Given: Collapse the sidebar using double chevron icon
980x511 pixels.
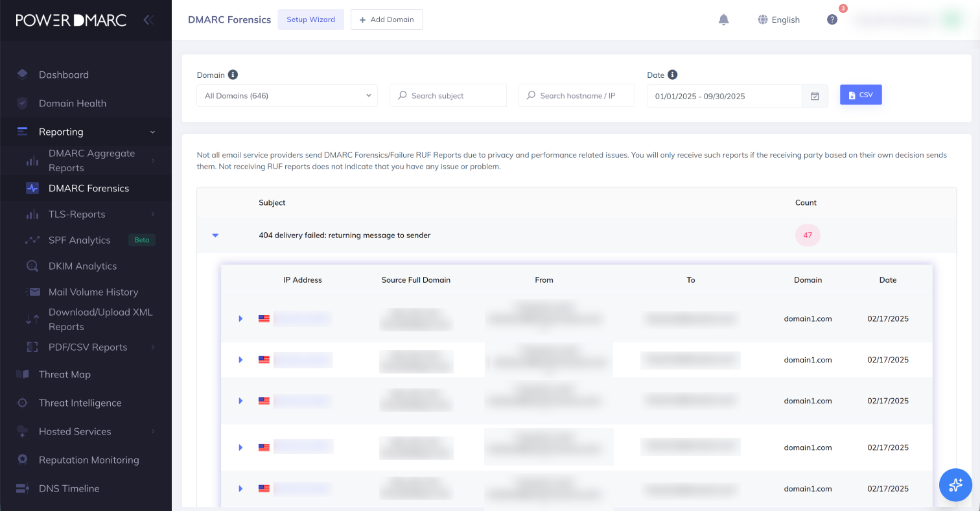Looking at the screenshot, I should (x=148, y=20).
